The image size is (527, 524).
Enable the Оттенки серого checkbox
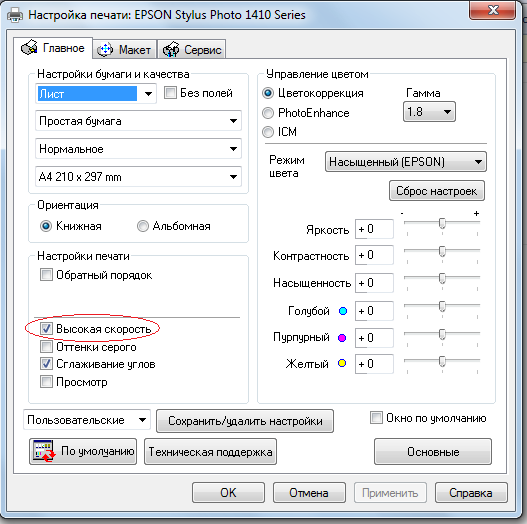click(x=46, y=346)
